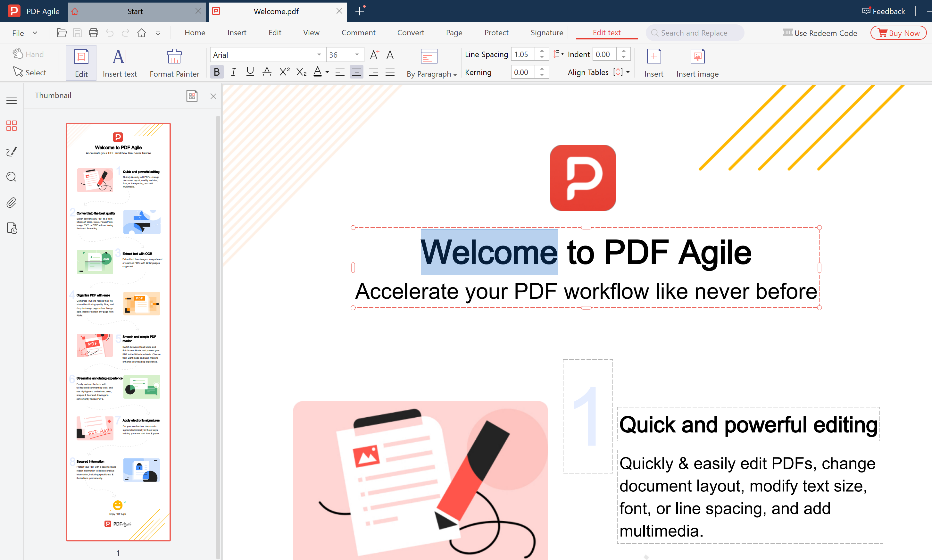Toggle Subscript formatting
Image resolution: width=932 pixels, height=560 pixels.
[x=301, y=72]
